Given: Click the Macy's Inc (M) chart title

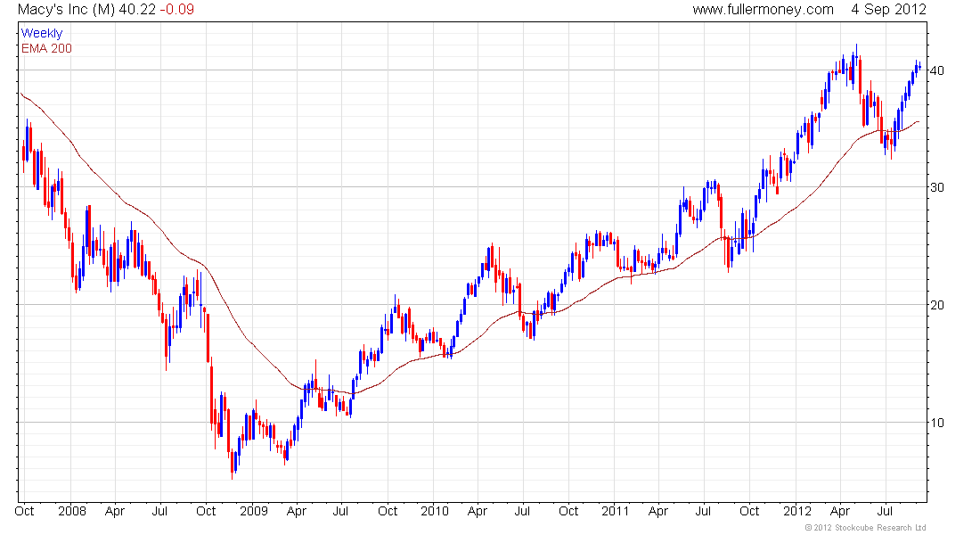Looking at the screenshot, I should (66, 10).
